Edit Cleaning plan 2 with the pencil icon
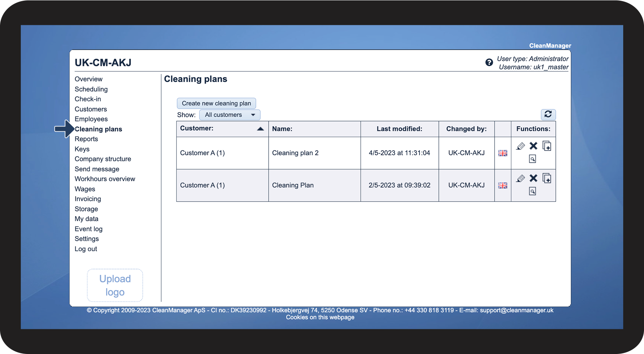Screen dimensions: 644x354 click(520, 146)
